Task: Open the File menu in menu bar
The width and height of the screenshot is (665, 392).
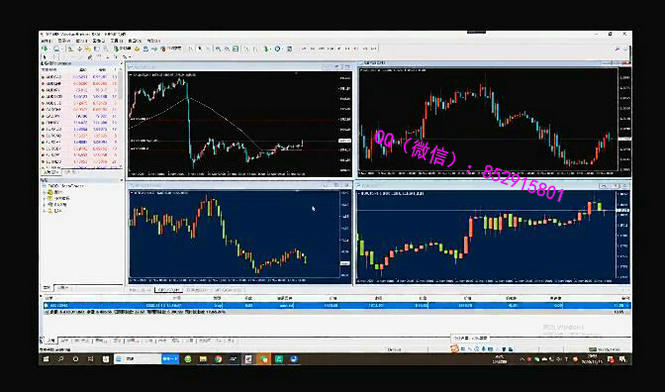Action: click(46, 41)
